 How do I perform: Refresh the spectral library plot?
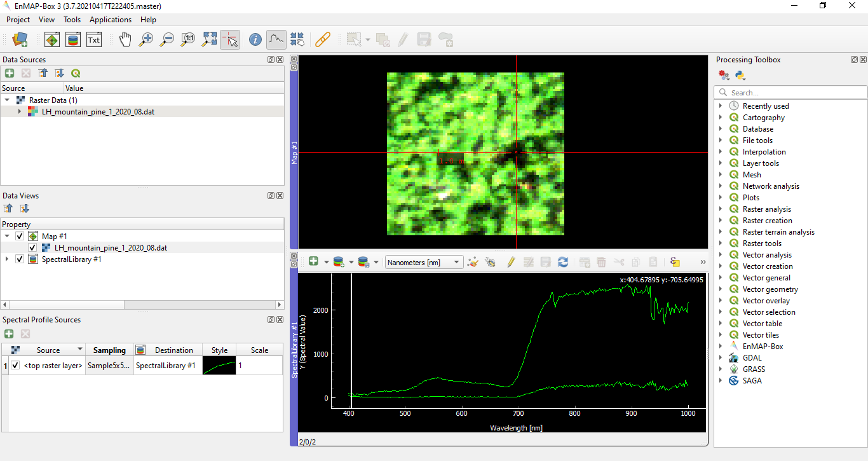coord(563,262)
